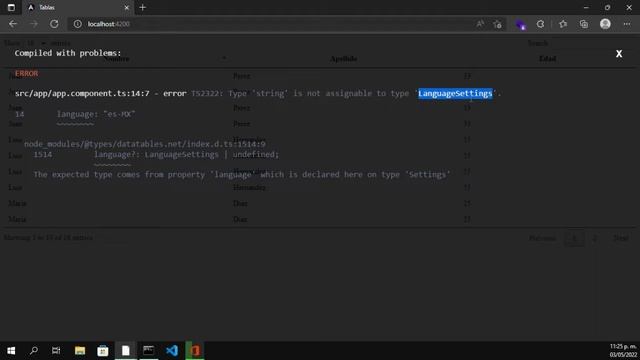Click the red ERROR label

click(x=26, y=73)
